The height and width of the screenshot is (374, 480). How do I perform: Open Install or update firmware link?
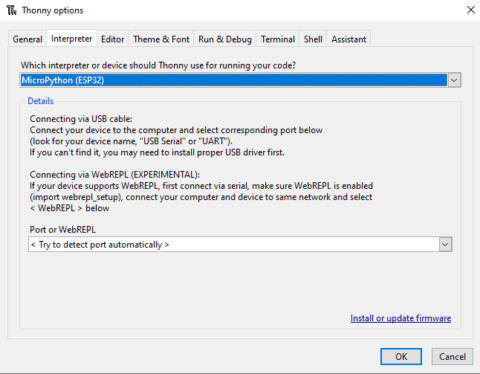coord(401,318)
